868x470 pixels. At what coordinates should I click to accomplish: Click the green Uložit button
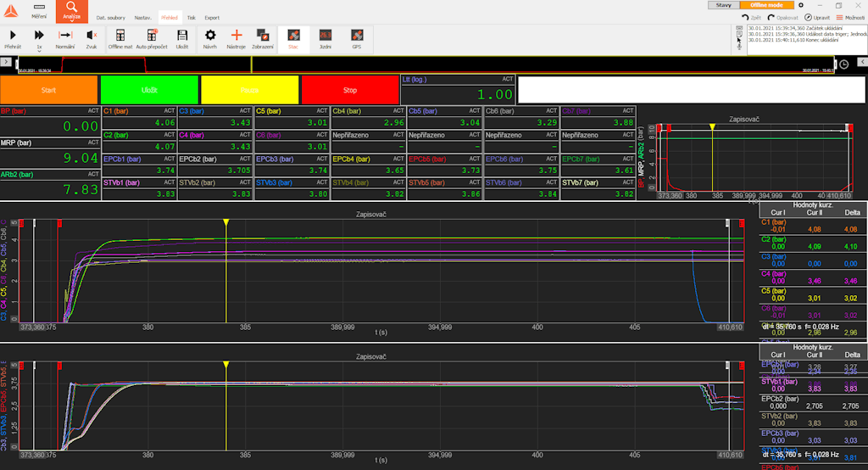coord(149,90)
